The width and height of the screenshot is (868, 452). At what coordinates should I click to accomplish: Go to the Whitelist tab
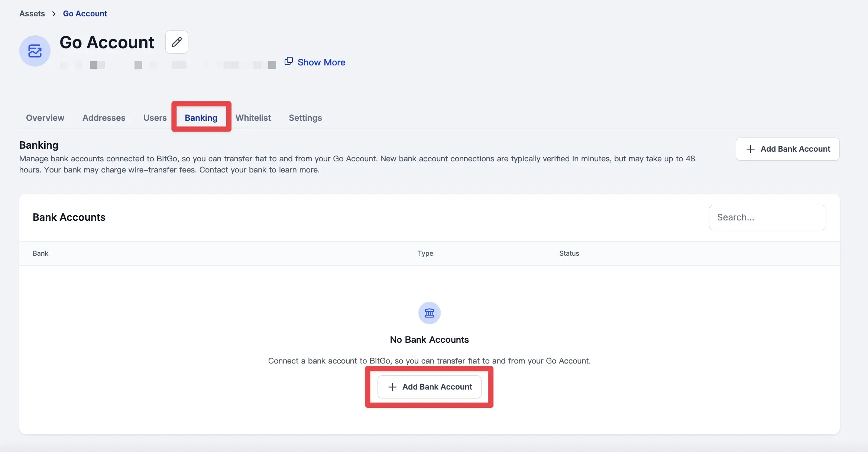(x=253, y=118)
